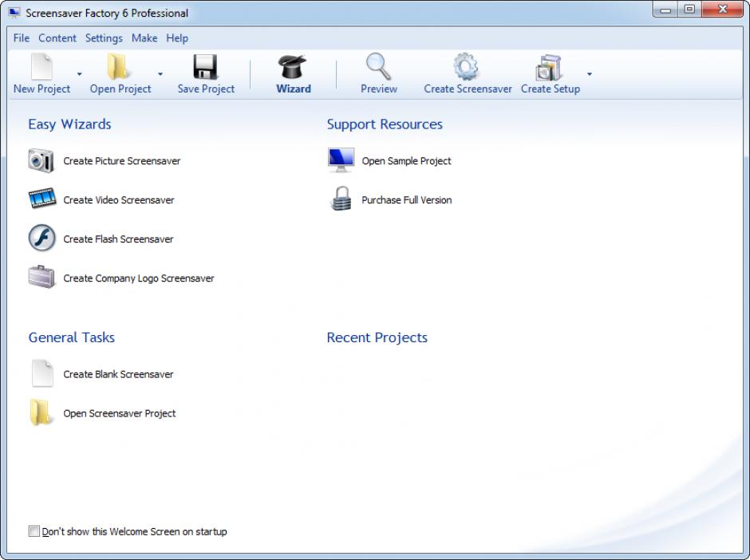Click Open Screensaver Project link
The image size is (750, 560).
tap(120, 413)
